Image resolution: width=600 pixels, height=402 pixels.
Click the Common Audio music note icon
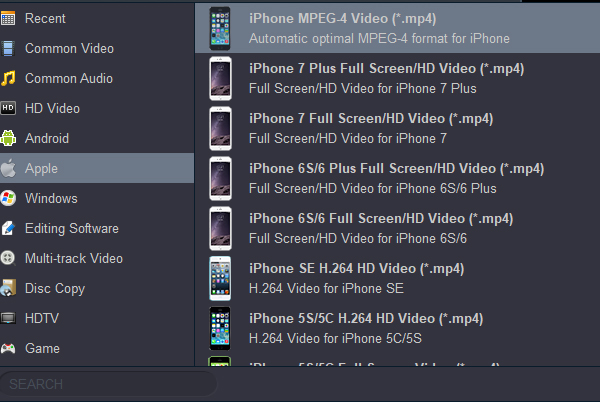9,78
